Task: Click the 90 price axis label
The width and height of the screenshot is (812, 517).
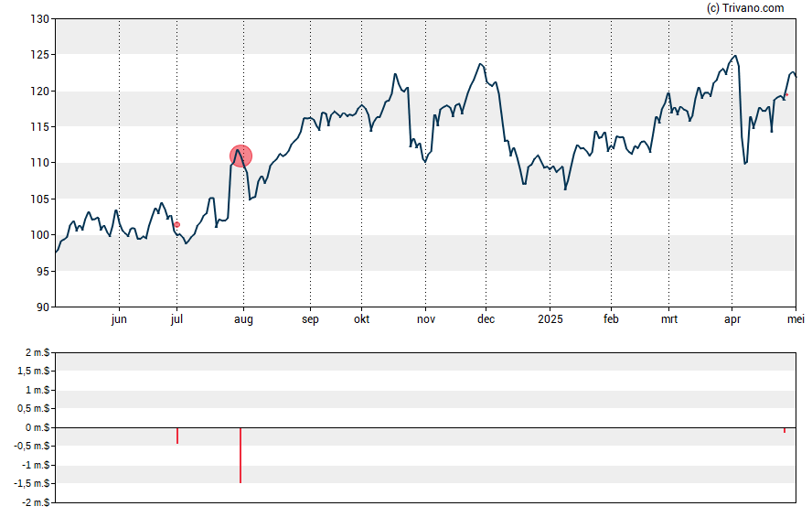Action: click(43, 307)
